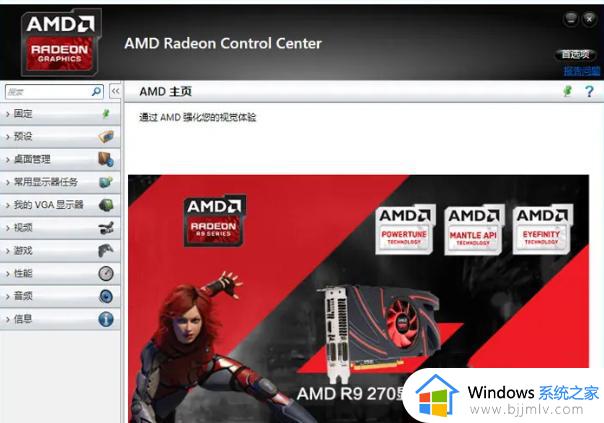The width and height of the screenshot is (604, 423).
Task: Click the 预设 presets icon
Action: click(x=106, y=136)
